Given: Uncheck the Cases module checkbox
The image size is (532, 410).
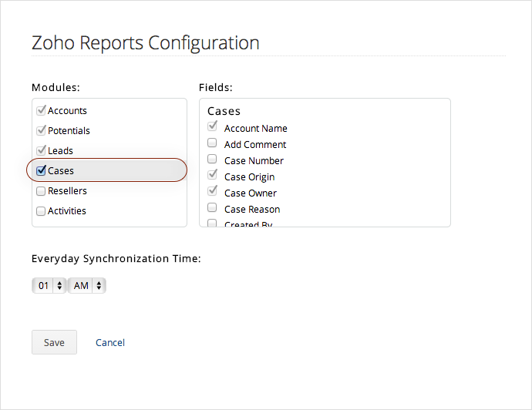Looking at the screenshot, I should (x=42, y=170).
